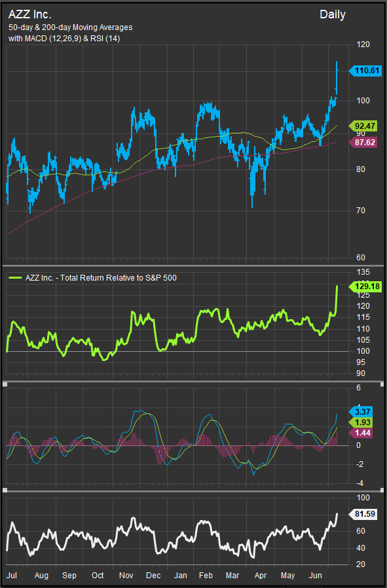Click the Feb label on time axis
Screen dimensions: 387x588
(206, 576)
